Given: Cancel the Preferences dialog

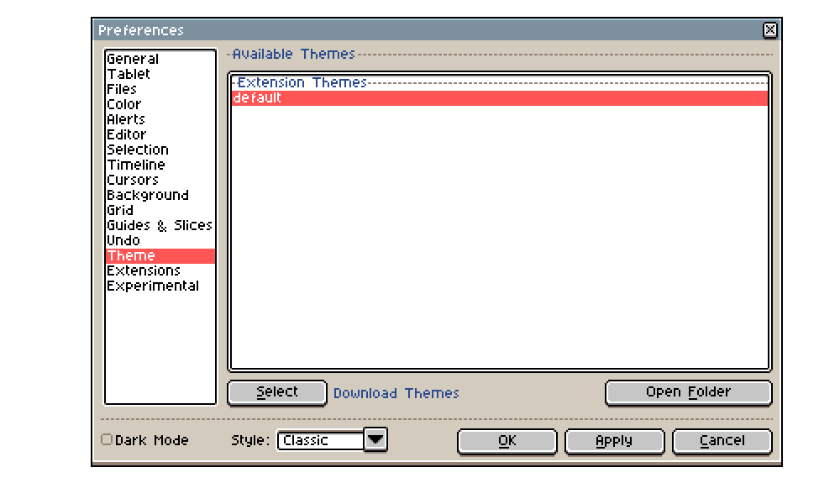Looking at the screenshot, I should pyautogui.click(x=722, y=441).
